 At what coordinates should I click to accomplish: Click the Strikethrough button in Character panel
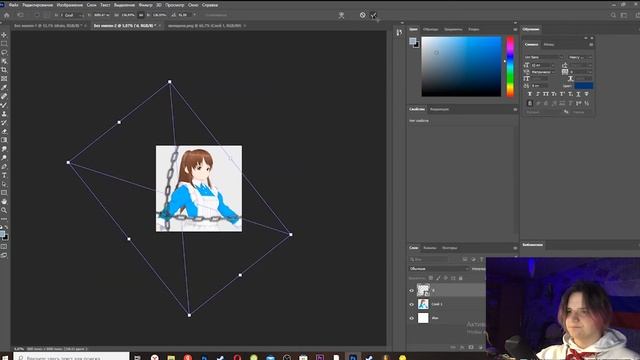pyautogui.click(x=586, y=94)
